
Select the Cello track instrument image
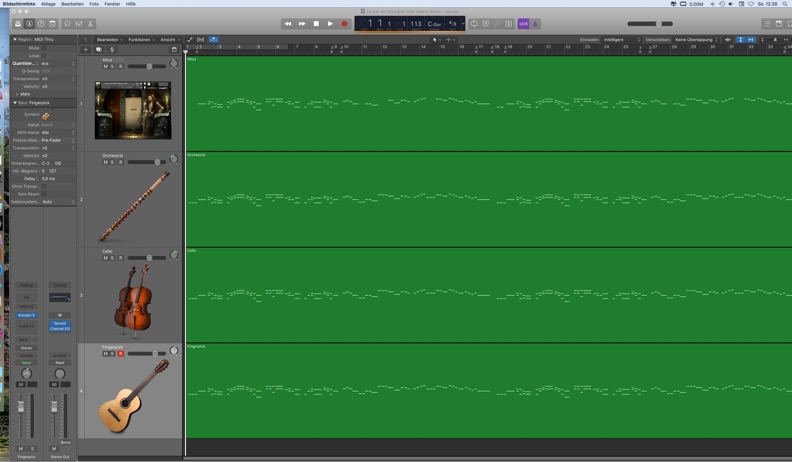(134, 300)
